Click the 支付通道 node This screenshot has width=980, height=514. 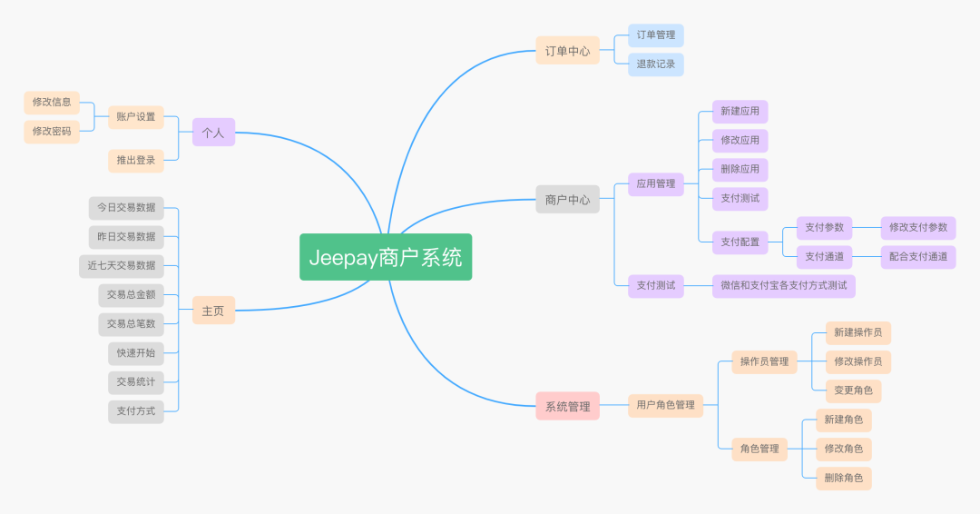[824, 257]
